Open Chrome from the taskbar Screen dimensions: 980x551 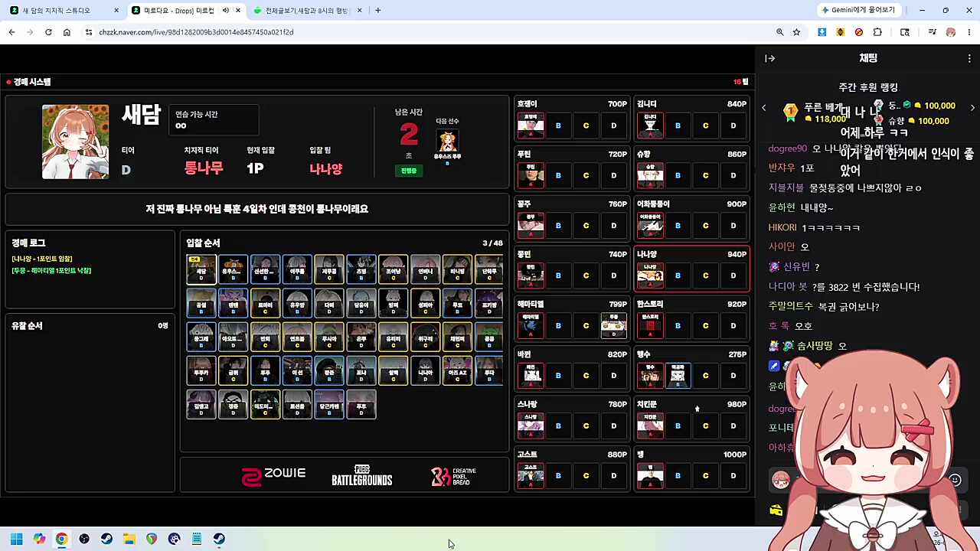[x=61, y=539]
